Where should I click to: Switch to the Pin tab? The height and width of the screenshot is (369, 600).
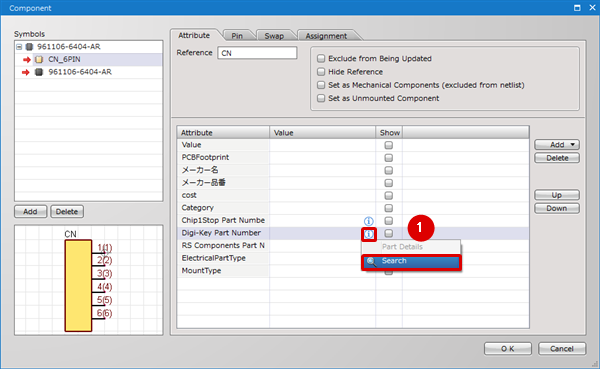click(237, 36)
